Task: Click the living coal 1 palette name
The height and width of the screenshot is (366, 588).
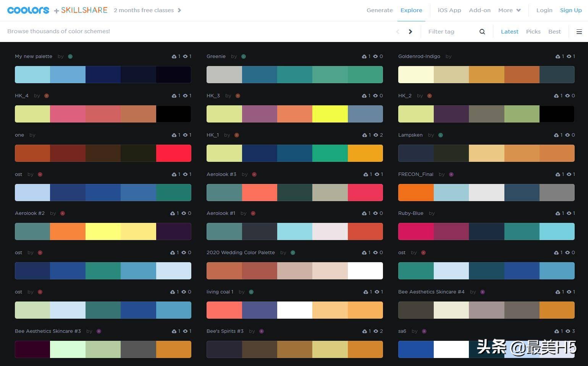Action: tap(220, 292)
